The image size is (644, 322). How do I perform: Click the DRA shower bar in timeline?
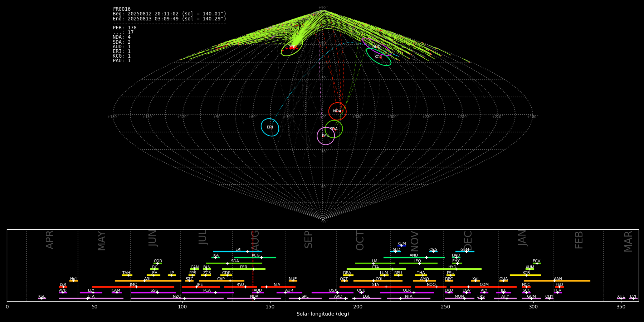(348, 275)
